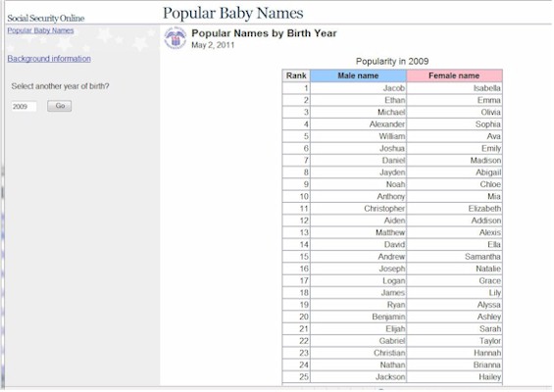Select the female name Hannah
Image resolution: width=554 pixels, height=392 pixels.
487,353
